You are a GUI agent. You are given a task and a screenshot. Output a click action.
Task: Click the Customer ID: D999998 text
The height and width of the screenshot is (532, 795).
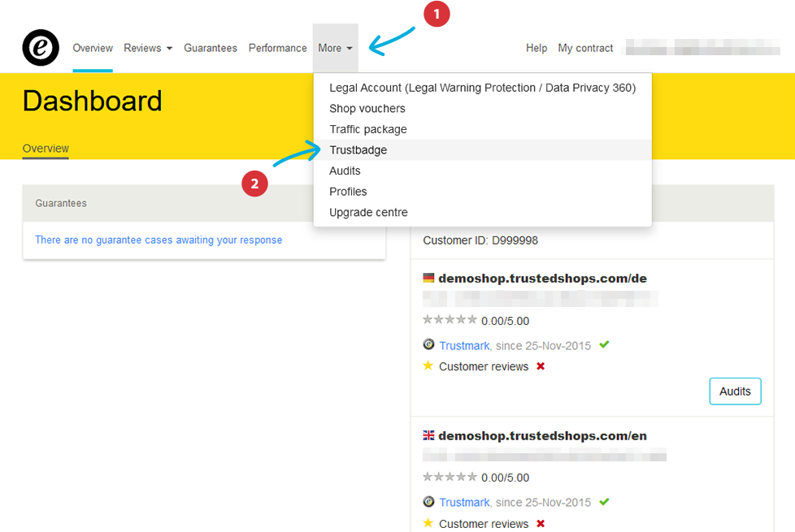(480, 240)
